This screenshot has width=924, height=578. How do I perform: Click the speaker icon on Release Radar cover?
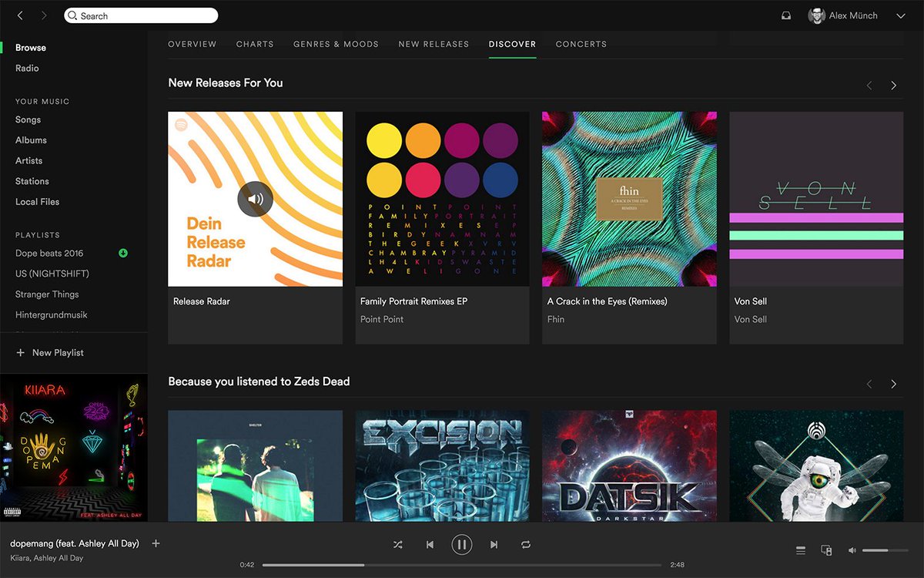(x=256, y=199)
